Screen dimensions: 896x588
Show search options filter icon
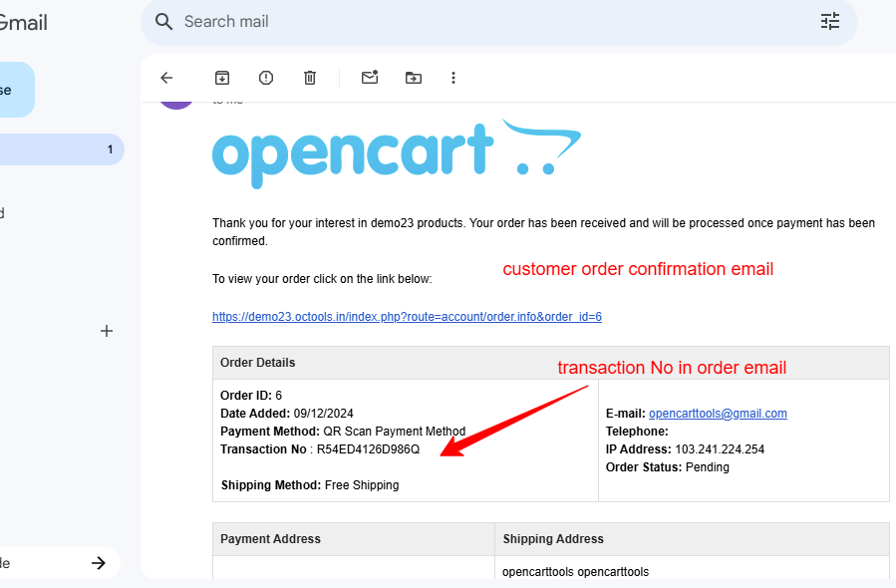click(829, 21)
